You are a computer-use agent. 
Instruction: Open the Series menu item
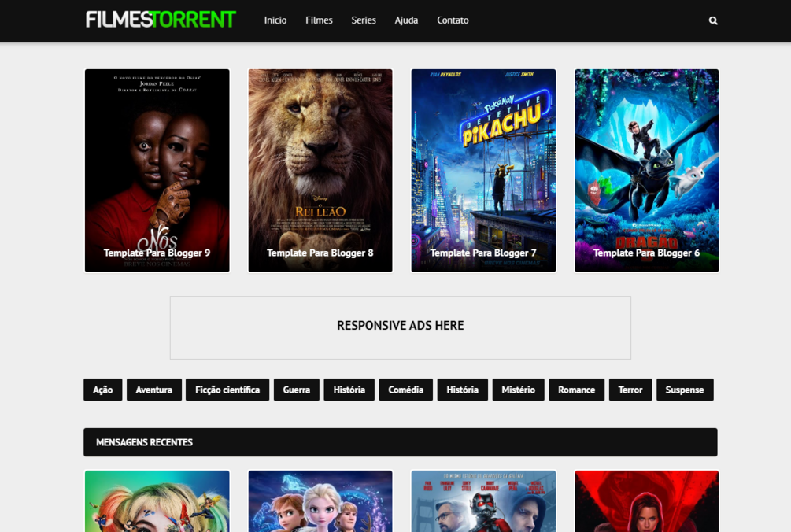(364, 20)
